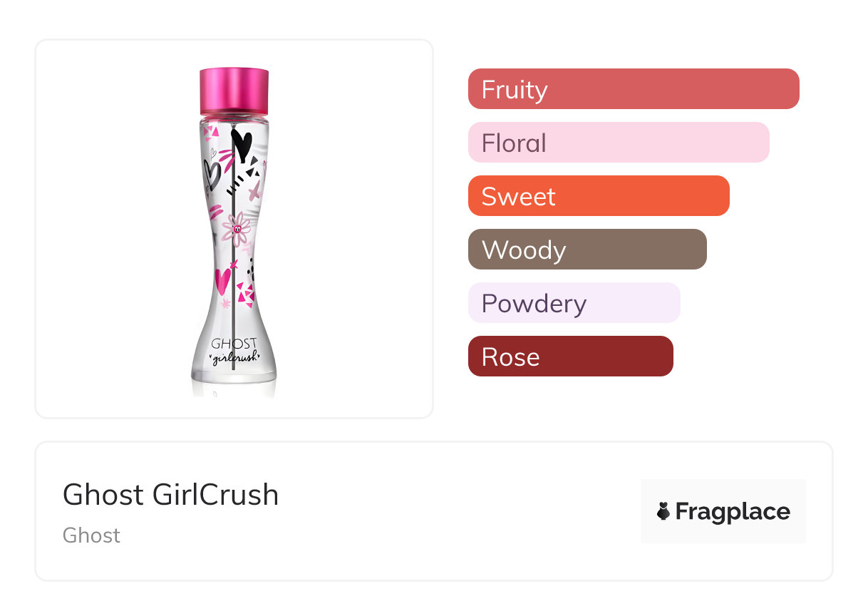
Task: Click the outlined heart on bottle's left side
Action: click(212, 173)
